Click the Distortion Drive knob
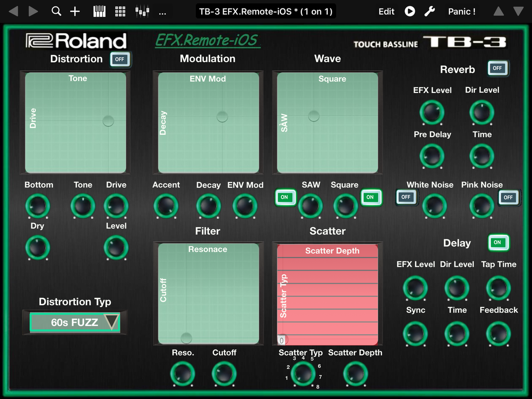The width and height of the screenshot is (532, 399). 116,206
